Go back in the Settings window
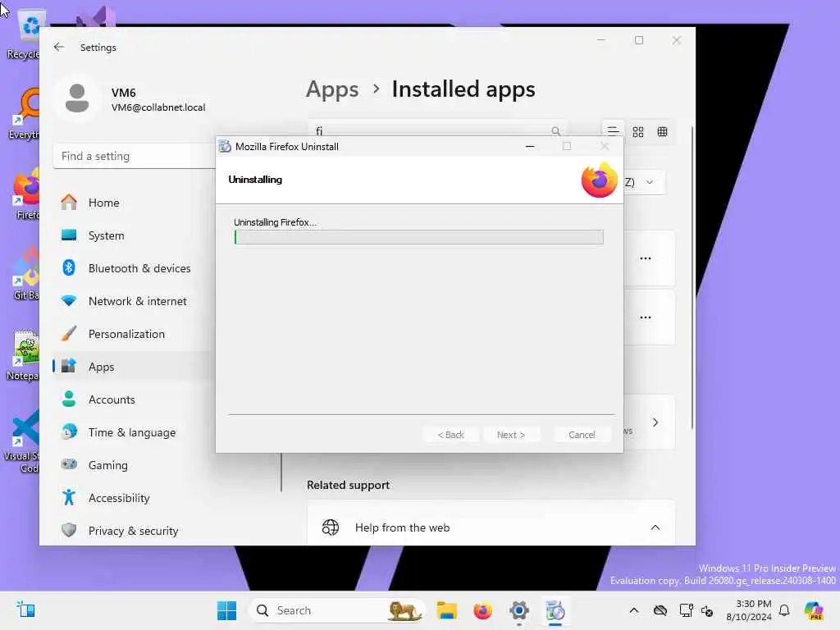The width and height of the screenshot is (840, 630). [x=59, y=47]
